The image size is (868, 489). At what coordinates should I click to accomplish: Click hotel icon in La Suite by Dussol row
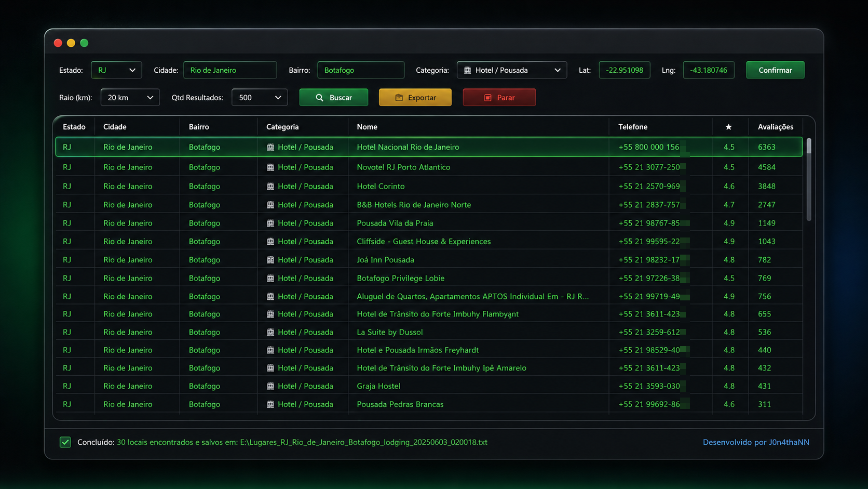tap(270, 332)
